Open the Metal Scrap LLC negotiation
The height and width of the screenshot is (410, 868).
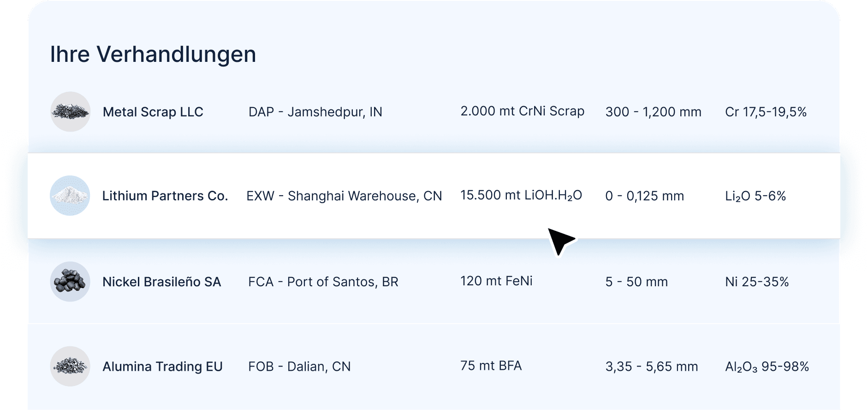click(x=153, y=112)
